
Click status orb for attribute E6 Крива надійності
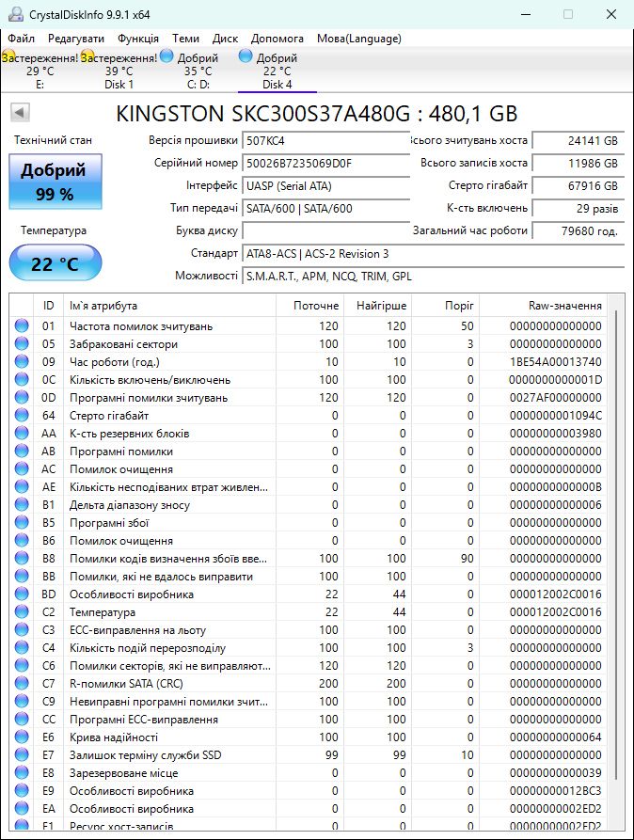[22, 737]
